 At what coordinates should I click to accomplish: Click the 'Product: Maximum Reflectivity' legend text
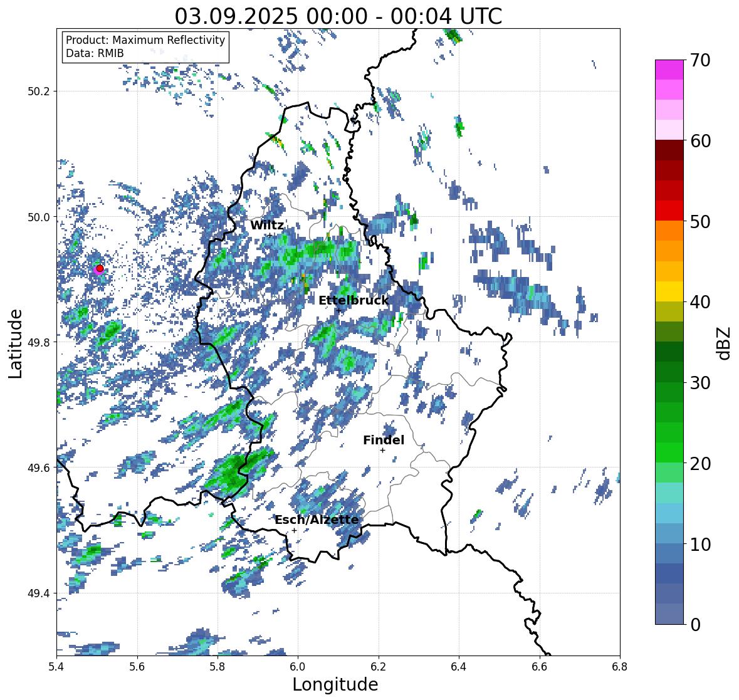[145, 40]
